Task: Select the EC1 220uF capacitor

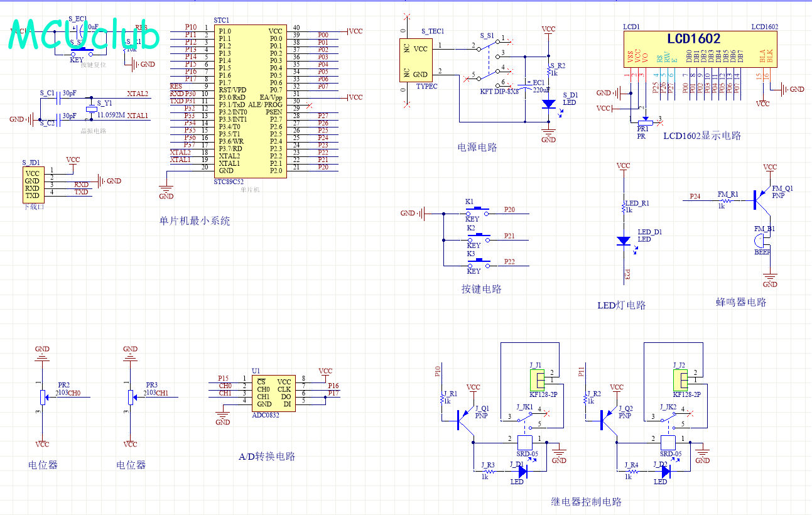Action: click(525, 86)
